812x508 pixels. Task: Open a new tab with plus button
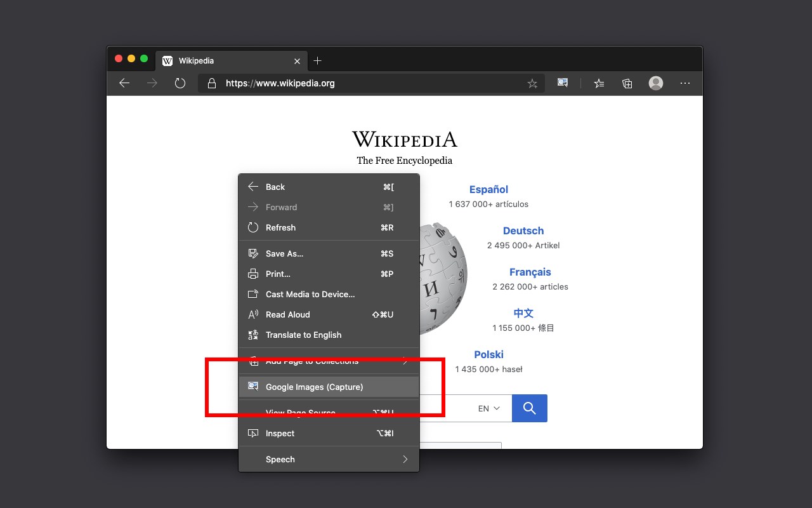point(318,61)
